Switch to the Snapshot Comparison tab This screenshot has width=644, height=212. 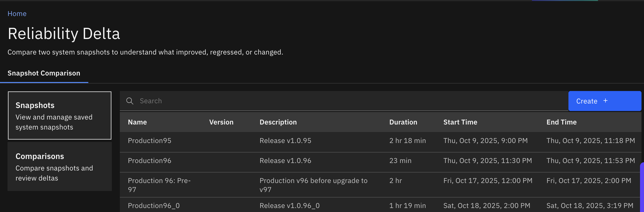click(44, 73)
